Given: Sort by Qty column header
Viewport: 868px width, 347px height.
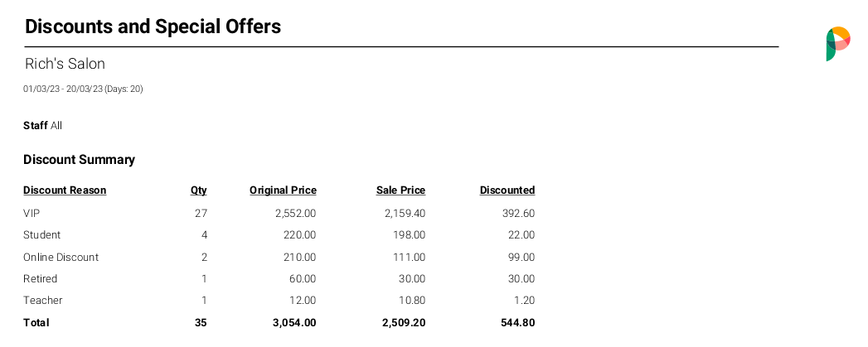Looking at the screenshot, I should (198, 190).
